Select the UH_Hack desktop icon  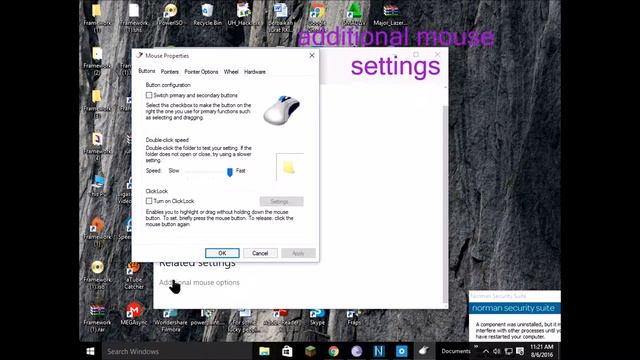point(244,14)
